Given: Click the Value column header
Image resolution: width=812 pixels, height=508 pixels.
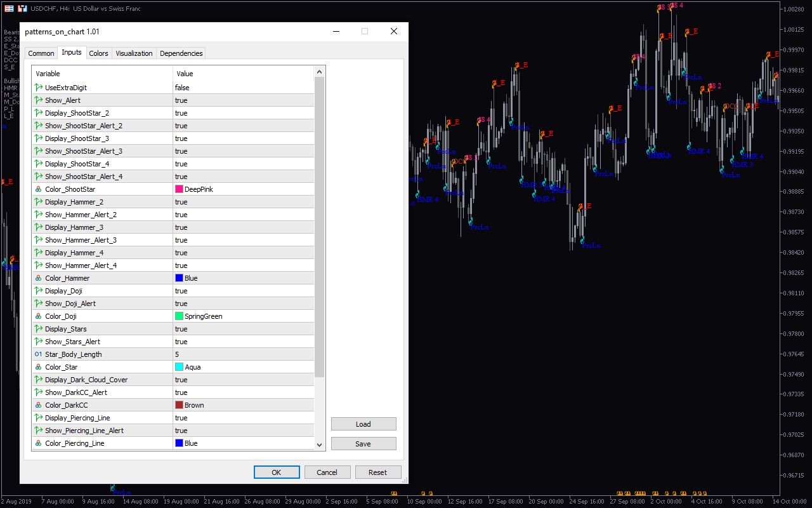Looking at the screenshot, I should 244,74.
